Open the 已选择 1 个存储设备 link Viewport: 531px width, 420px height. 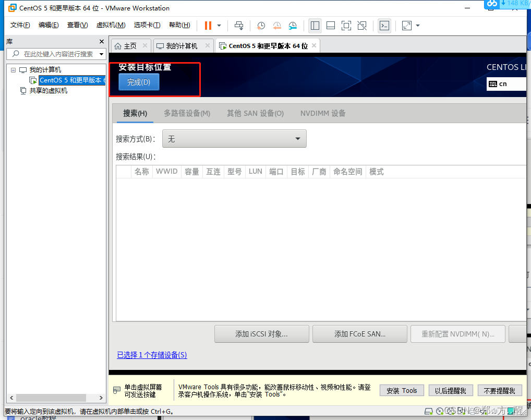[152, 355]
